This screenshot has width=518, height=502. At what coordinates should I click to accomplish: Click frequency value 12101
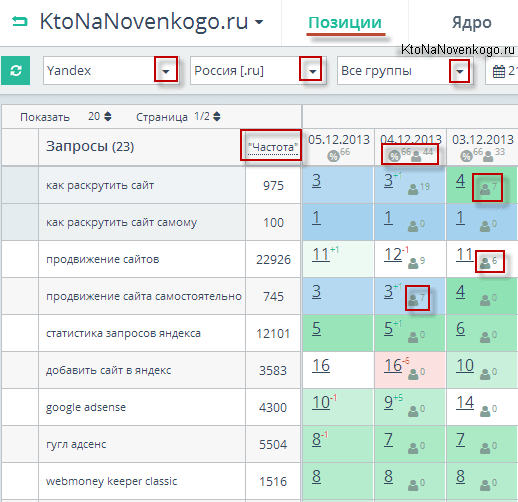coord(273,334)
